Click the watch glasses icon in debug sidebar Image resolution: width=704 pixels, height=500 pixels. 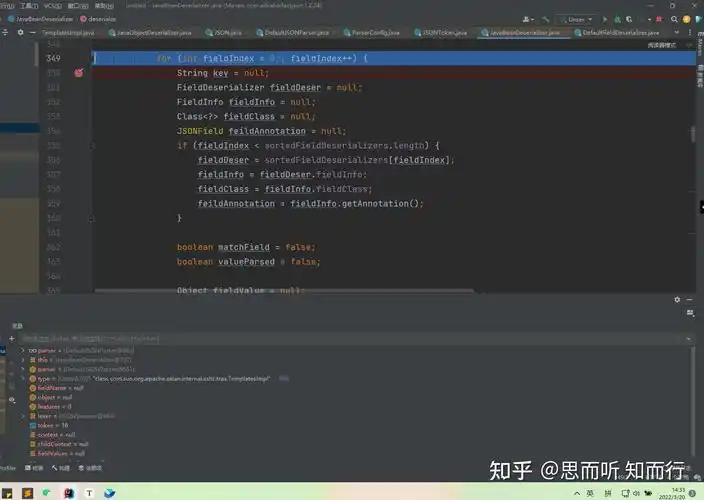(x=12, y=399)
